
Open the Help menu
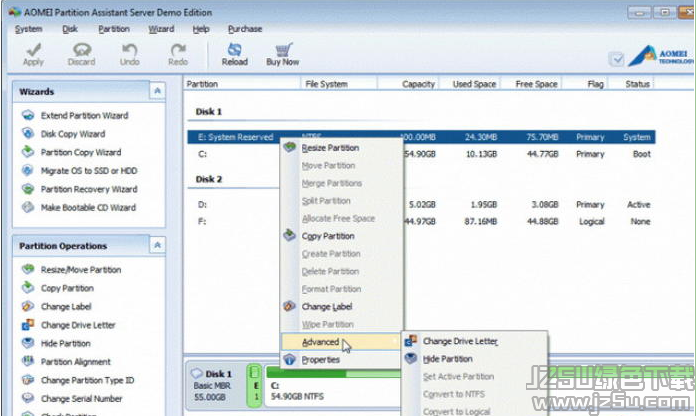point(201,29)
